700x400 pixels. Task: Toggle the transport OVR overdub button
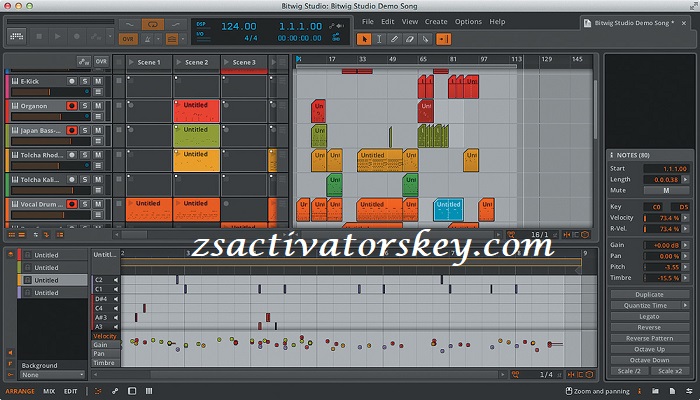tap(128, 39)
